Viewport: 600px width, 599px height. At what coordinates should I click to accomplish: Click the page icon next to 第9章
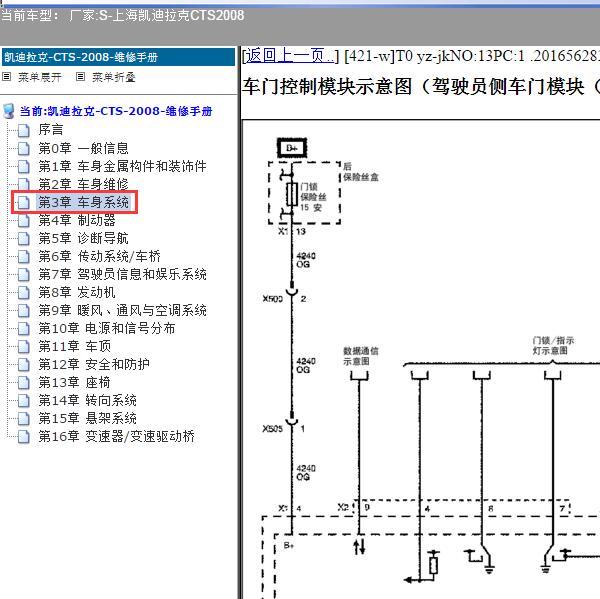click(x=24, y=310)
